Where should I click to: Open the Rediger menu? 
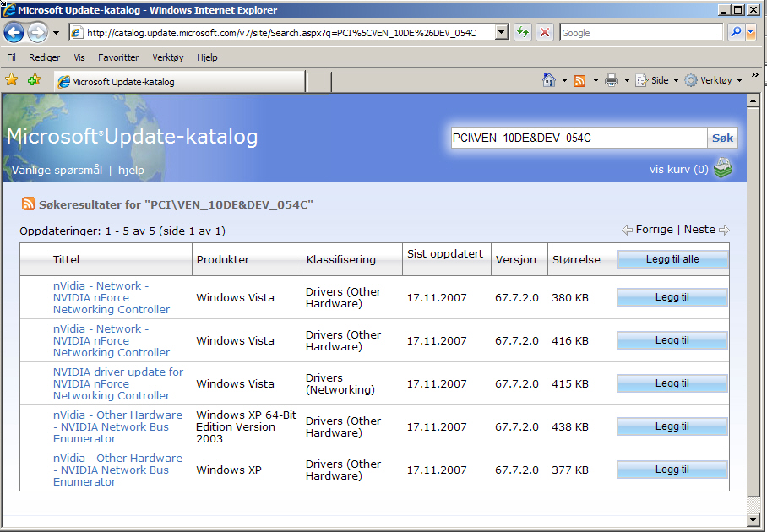(44, 57)
